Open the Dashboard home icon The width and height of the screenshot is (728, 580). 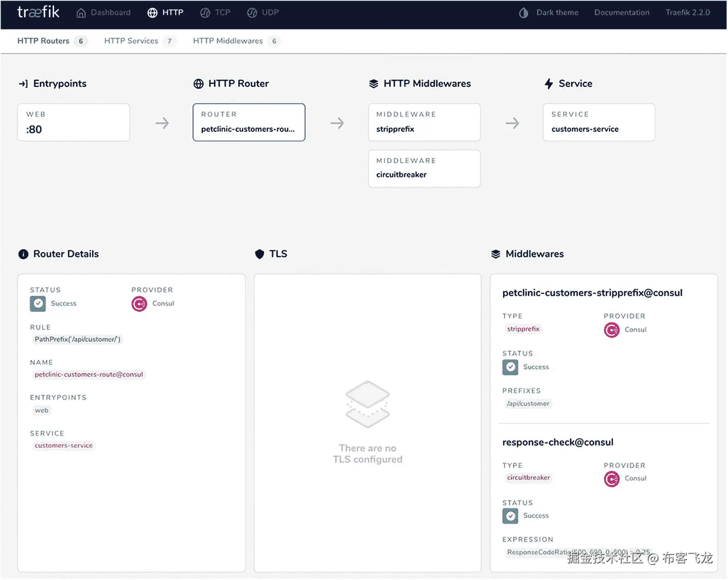click(x=81, y=13)
